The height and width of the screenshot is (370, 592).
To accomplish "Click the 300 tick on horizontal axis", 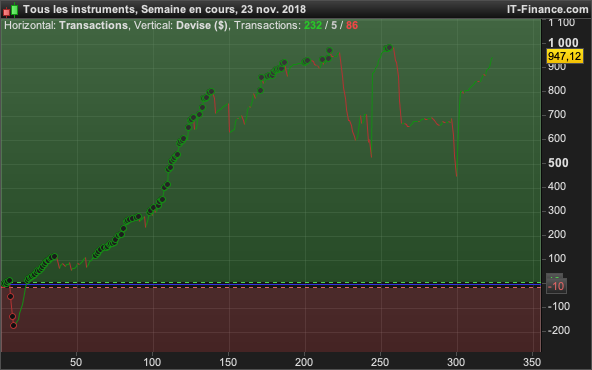I will 456,362.
